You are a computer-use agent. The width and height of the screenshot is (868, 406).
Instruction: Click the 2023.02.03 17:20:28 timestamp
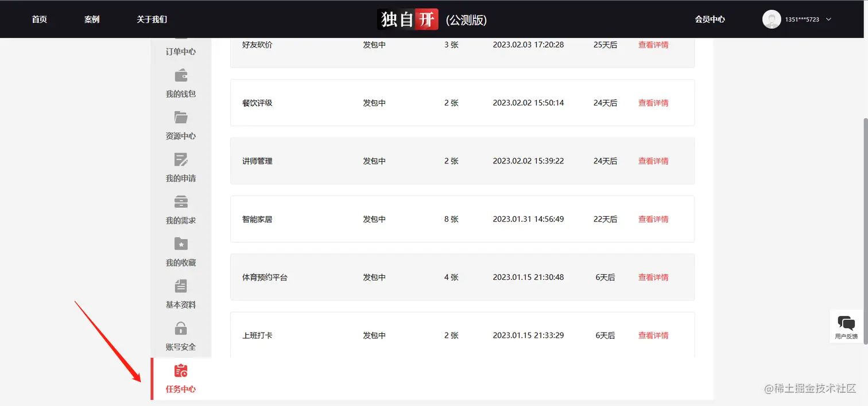point(528,45)
